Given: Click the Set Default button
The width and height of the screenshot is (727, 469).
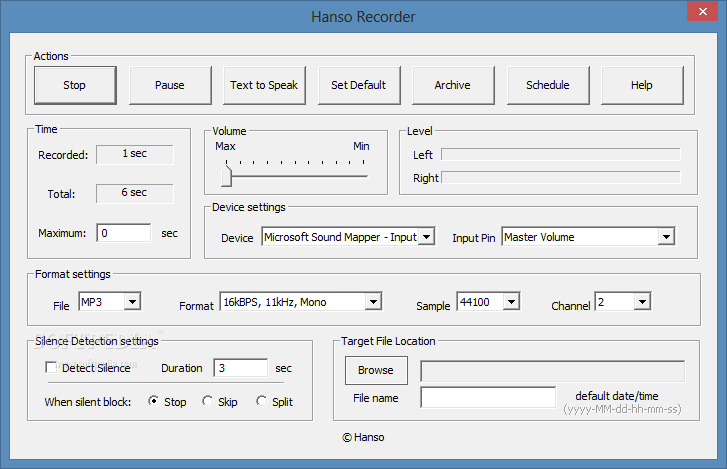Looking at the screenshot, I should 359,85.
